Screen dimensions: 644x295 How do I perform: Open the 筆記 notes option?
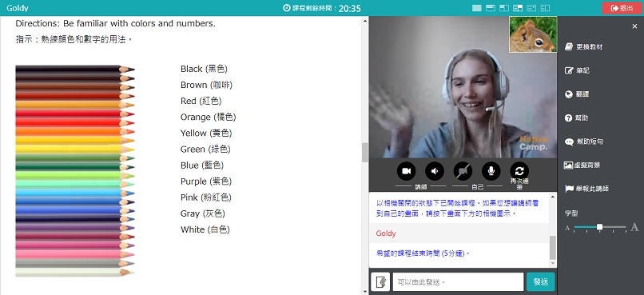point(577,70)
